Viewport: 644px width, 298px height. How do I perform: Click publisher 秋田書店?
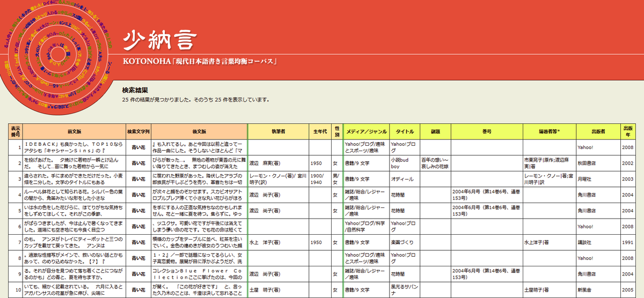[586, 163]
